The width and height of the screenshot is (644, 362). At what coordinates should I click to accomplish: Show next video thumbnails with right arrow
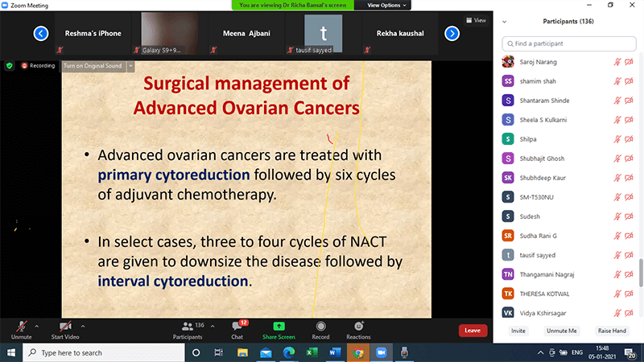(x=452, y=33)
